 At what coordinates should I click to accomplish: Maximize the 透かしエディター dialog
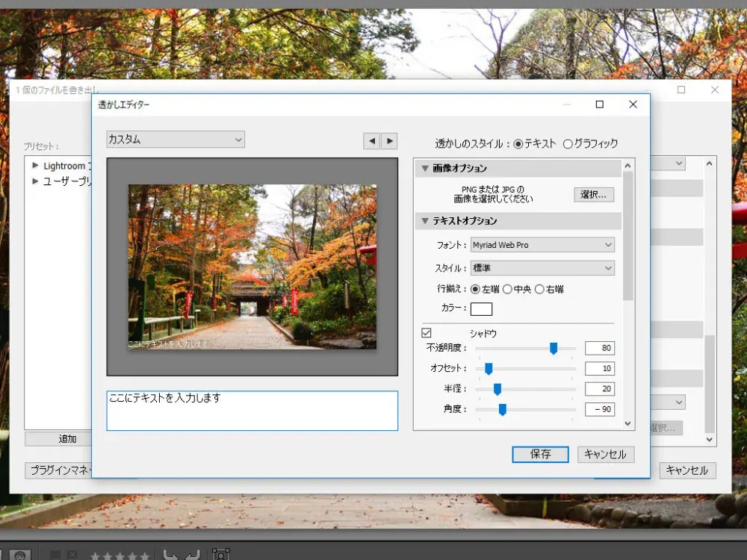pyautogui.click(x=600, y=105)
